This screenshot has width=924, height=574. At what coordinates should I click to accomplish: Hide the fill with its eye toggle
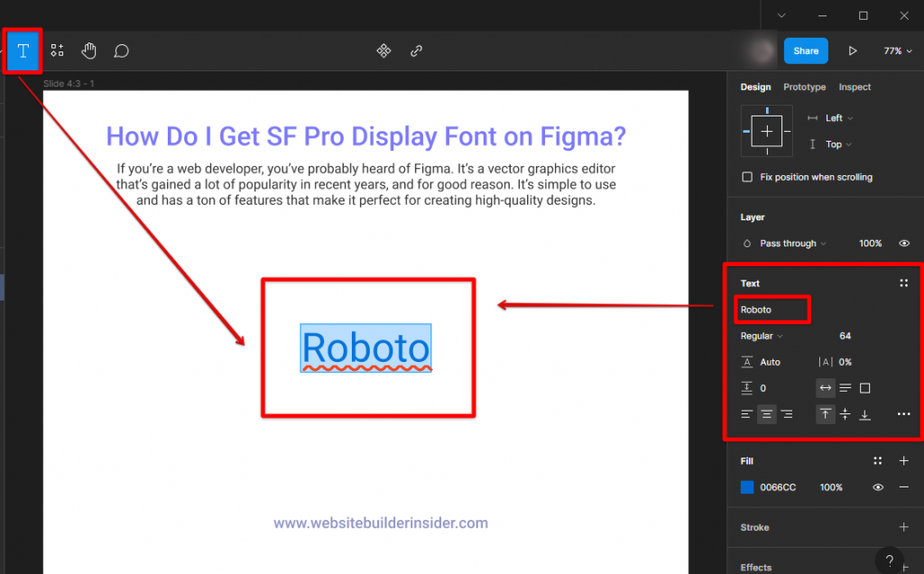pos(877,486)
